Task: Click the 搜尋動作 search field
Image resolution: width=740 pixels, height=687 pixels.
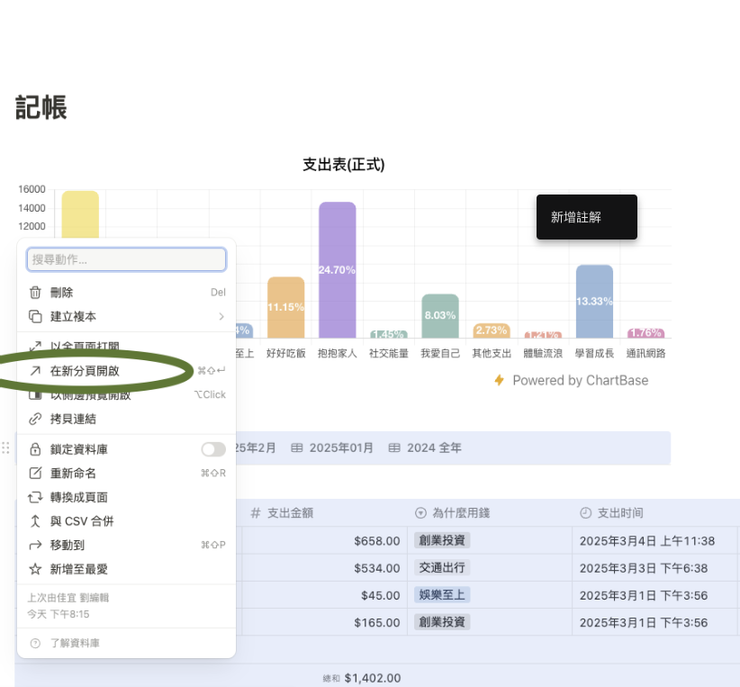Action: coord(126,260)
